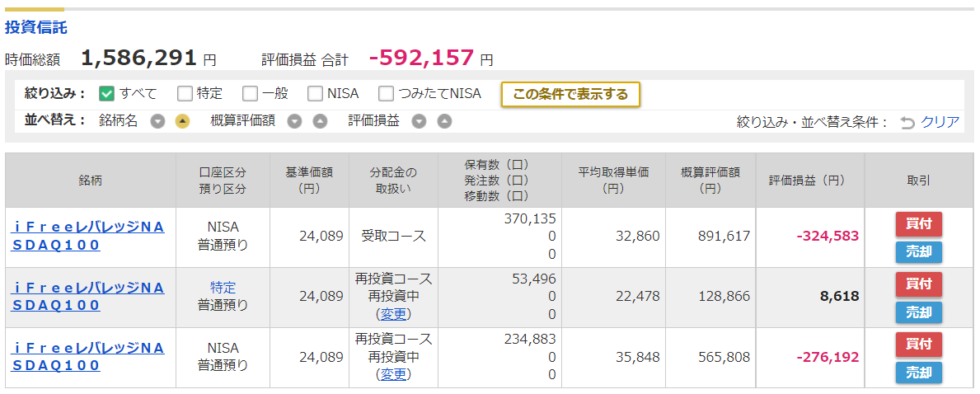This screenshot has width=980, height=394.
Task: Open the first iFreeレバレッジNASDAQ100 fund link
Action: click(x=87, y=236)
